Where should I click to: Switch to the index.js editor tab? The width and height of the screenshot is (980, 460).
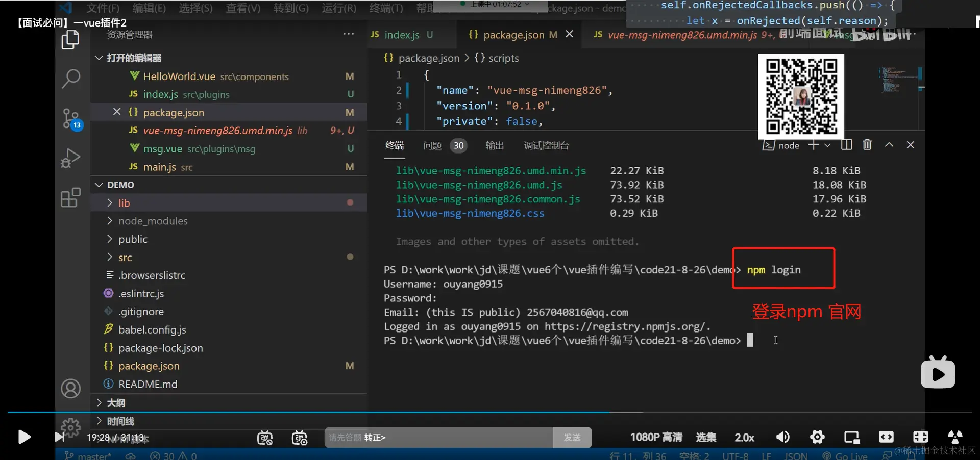402,35
